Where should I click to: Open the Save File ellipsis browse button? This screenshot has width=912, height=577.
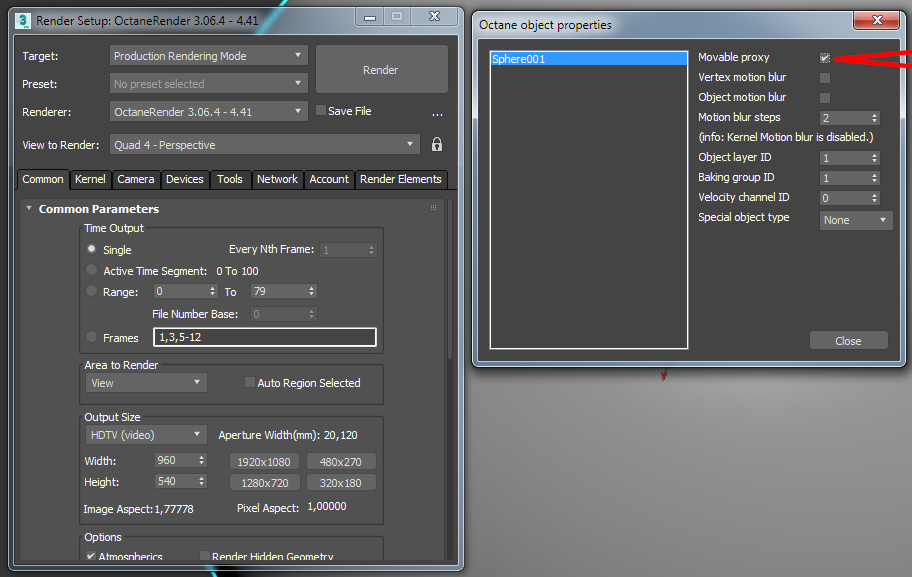(x=437, y=115)
